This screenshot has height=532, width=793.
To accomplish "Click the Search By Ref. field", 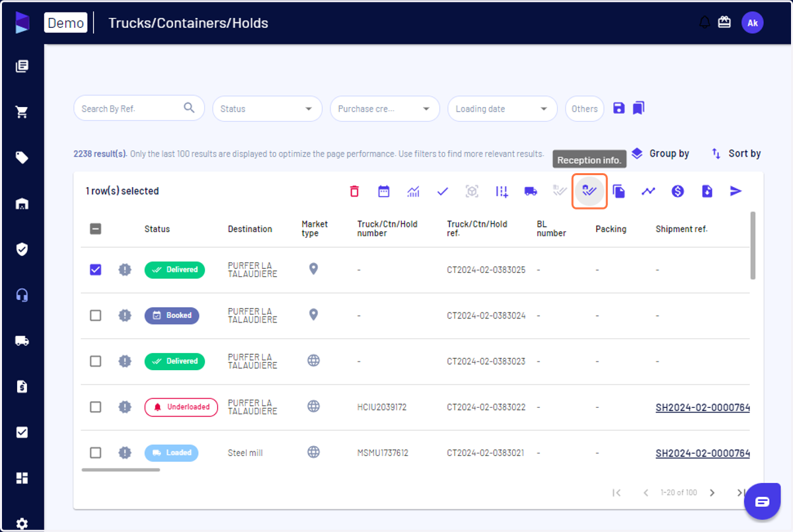I will (x=139, y=108).
